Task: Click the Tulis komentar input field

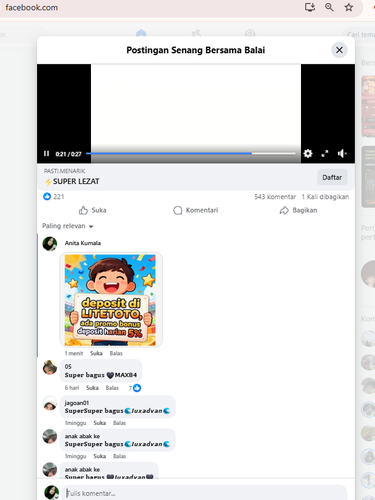Action: [x=205, y=493]
